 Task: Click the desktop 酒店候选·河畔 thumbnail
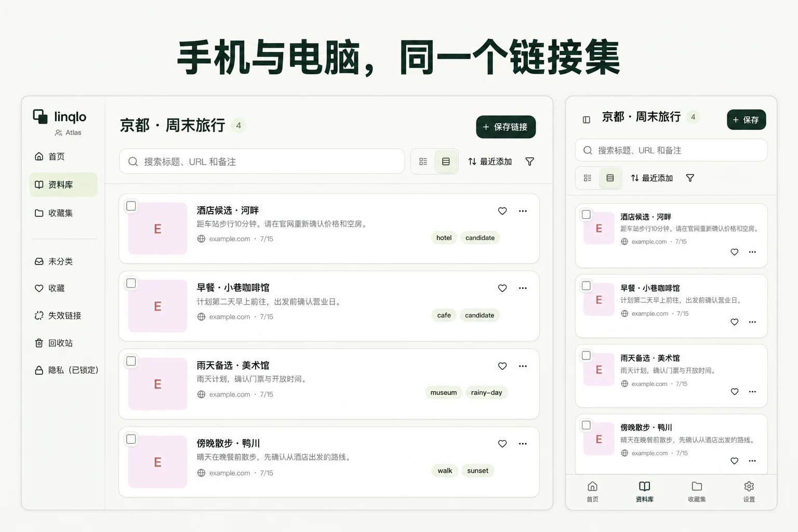coord(158,229)
